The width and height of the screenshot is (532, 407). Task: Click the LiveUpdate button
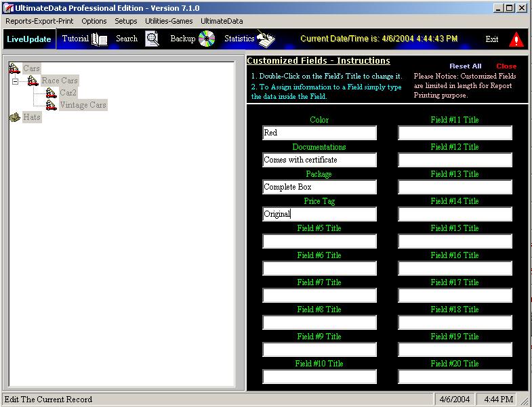pyautogui.click(x=28, y=39)
